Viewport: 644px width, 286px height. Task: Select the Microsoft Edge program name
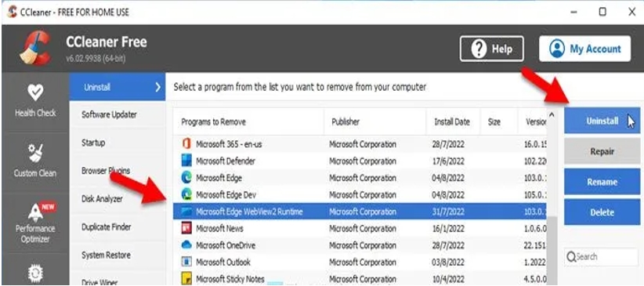(219, 178)
